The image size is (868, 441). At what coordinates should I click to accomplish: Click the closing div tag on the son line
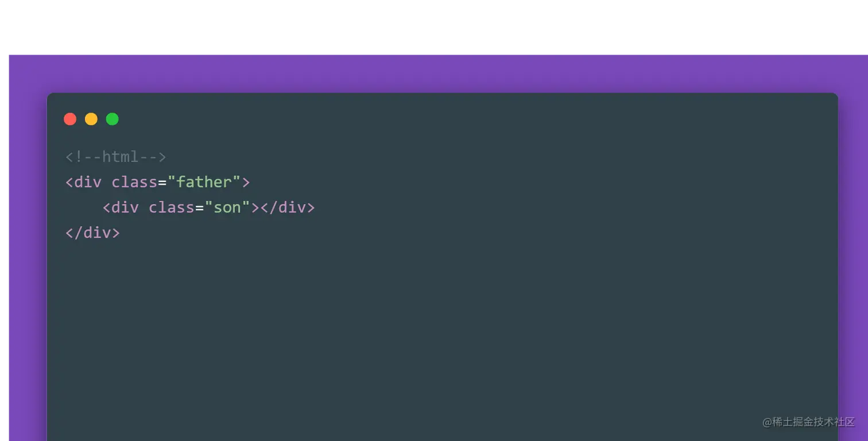coord(288,207)
